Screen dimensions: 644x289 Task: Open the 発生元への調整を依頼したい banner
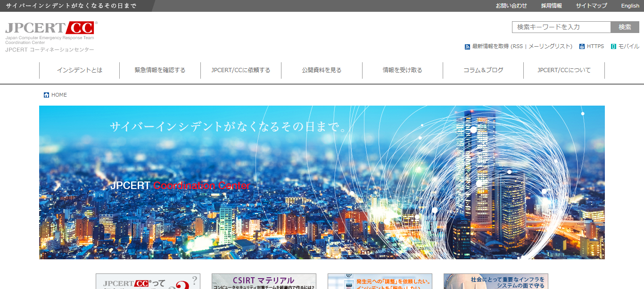380,281
